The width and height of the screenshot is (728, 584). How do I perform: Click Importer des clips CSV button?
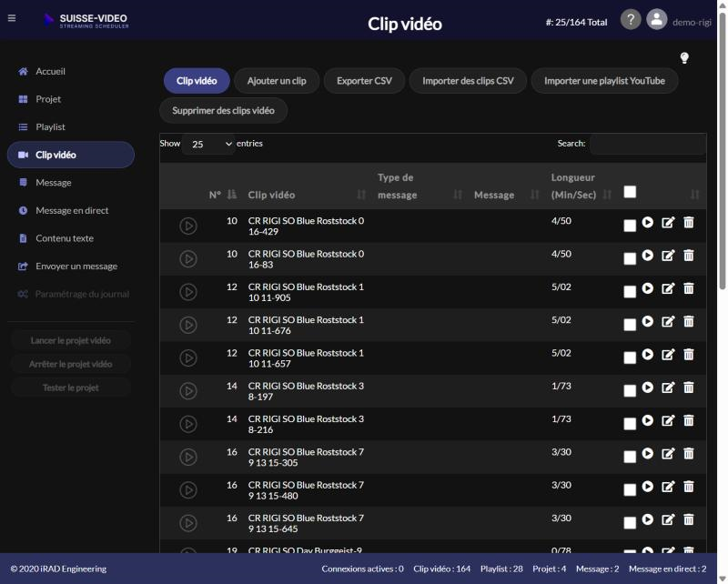pos(468,81)
